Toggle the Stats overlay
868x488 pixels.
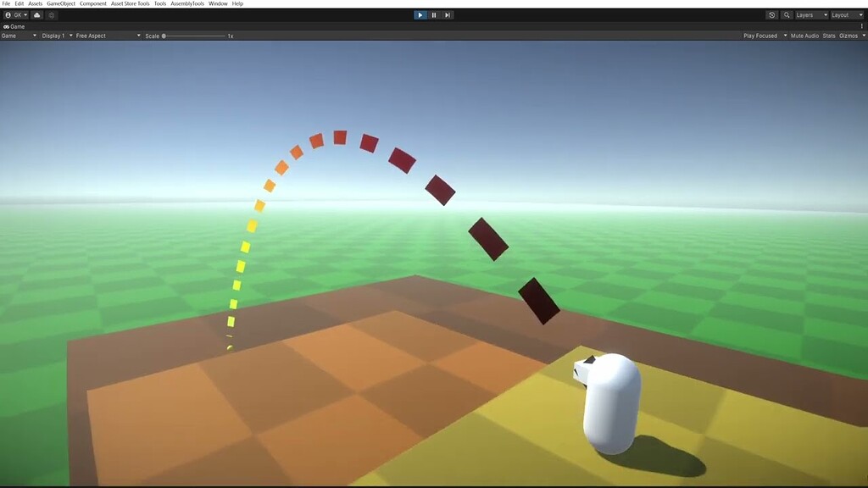point(828,36)
